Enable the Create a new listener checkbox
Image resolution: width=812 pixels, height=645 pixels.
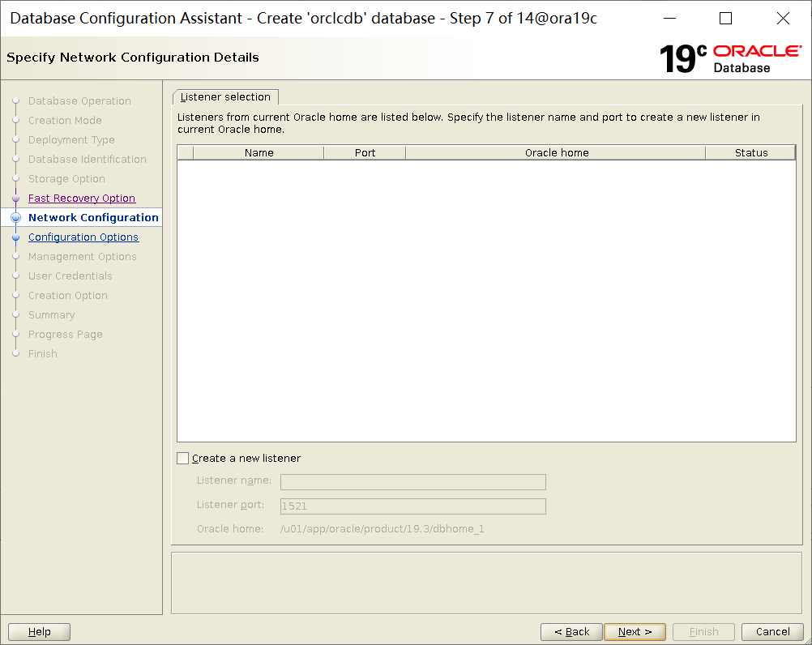[183, 458]
